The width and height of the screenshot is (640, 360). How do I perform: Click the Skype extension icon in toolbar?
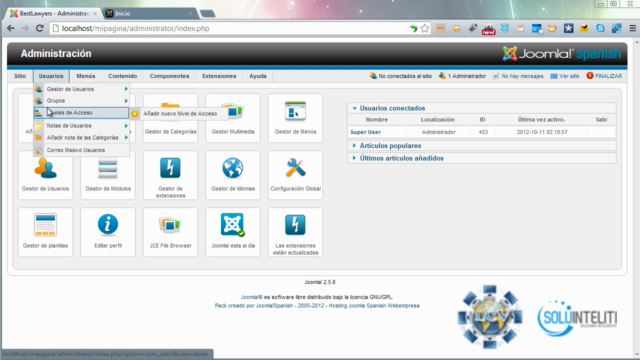[600, 28]
